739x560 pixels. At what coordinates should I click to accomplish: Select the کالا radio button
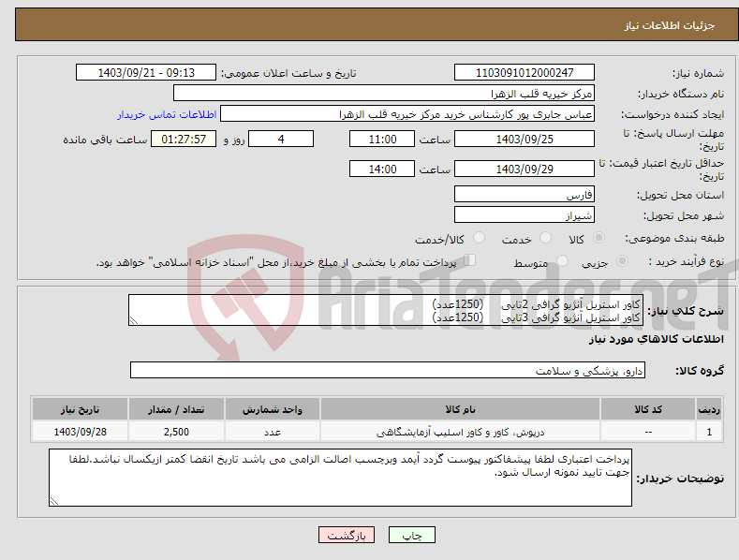[x=599, y=238]
